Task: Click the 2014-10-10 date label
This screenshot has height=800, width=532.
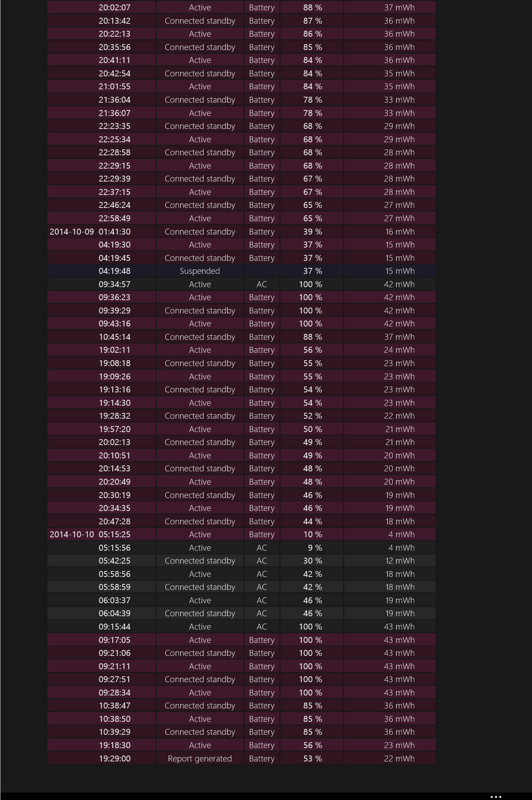Action: pos(72,534)
